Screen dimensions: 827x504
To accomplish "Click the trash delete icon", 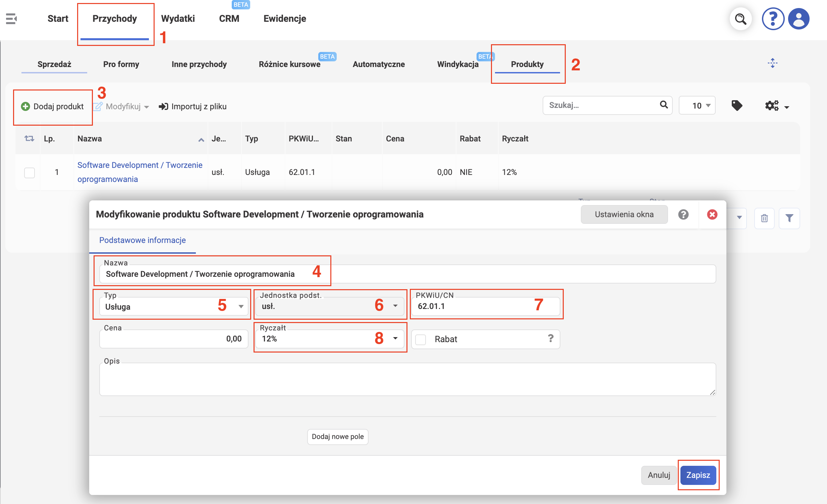I will tap(764, 218).
